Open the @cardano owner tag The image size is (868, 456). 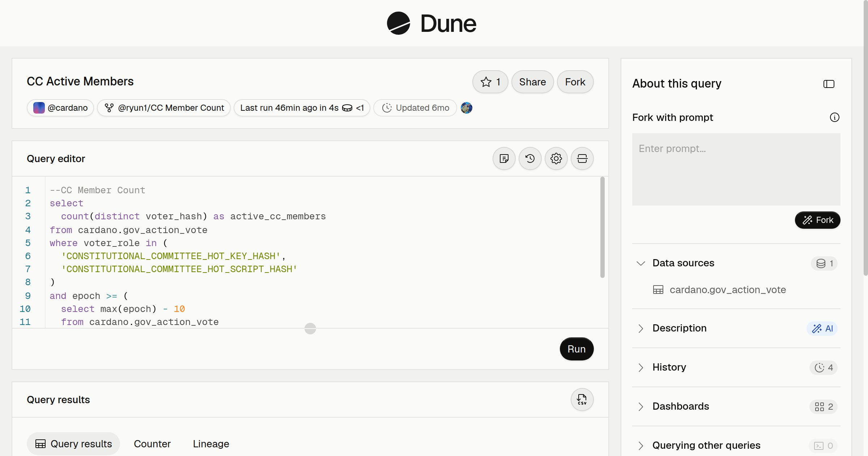pyautogui.click(x=60, y=108)
